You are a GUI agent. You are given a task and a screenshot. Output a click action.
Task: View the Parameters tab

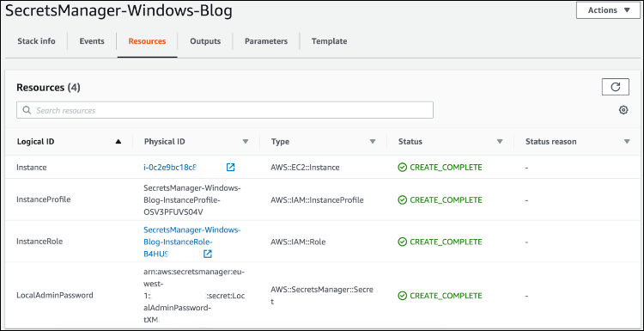pos(266,41)
